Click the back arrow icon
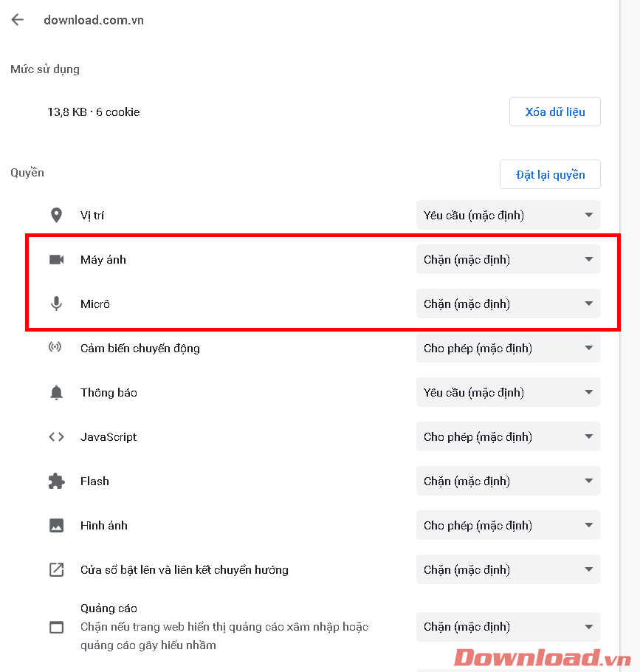The image size is (640, 672). tap(18, 20)
